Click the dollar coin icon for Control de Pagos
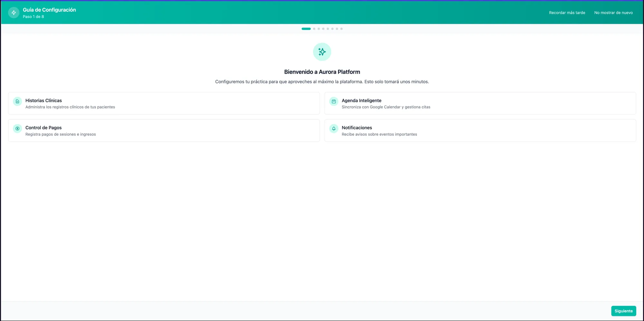644x321 pixels. tap(17, 129)
